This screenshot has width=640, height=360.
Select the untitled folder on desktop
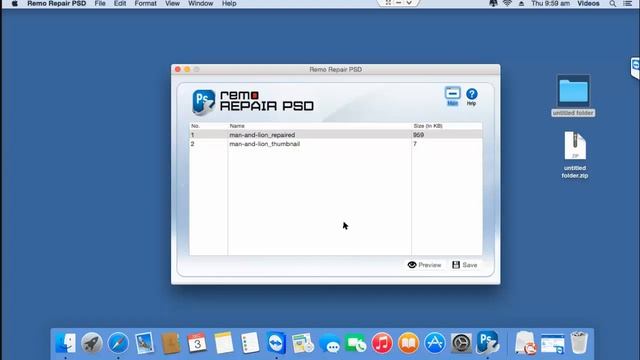tap(573, 96)
